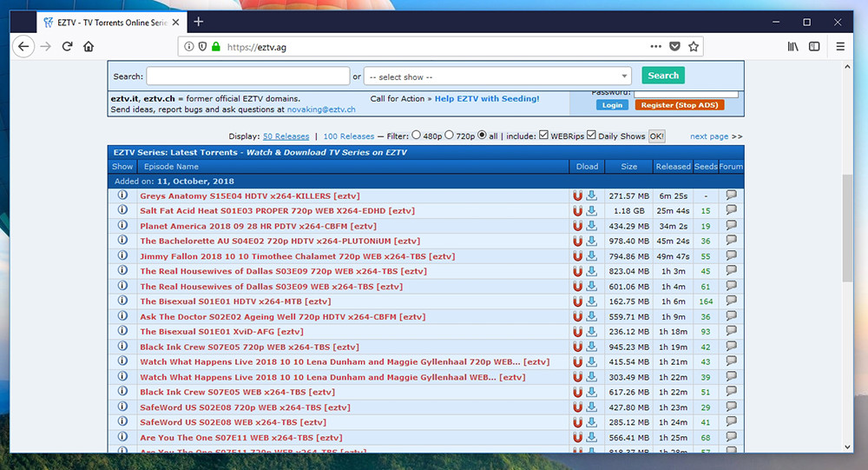
Task: Save page to Pocket icon
Action: point(674,47)
